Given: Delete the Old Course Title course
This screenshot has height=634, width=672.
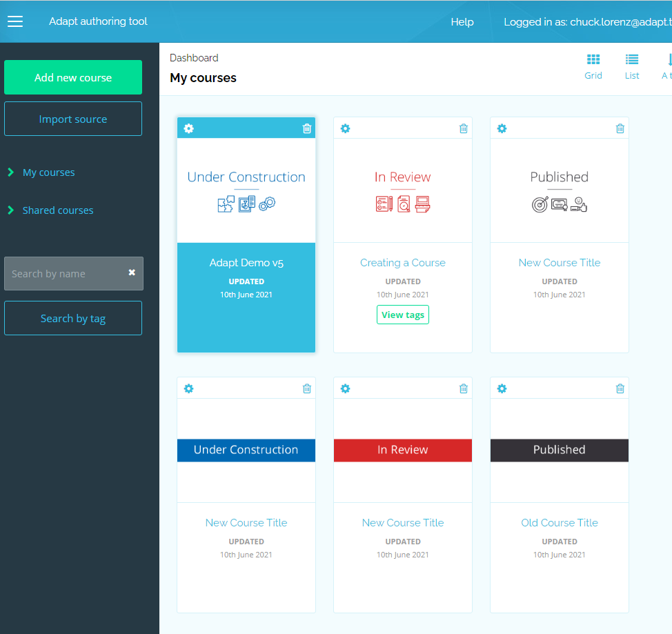Looking at the screenshot, I should pyautogui.click(x=620, y=388).
